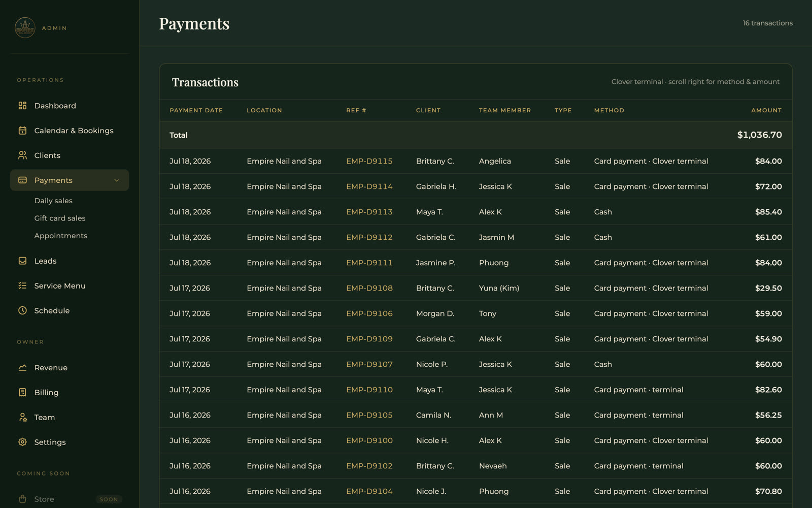The width and height of the screenshot is (812, 508).
Task: Open reference EMP-D9115
Action: pos(369,161)
